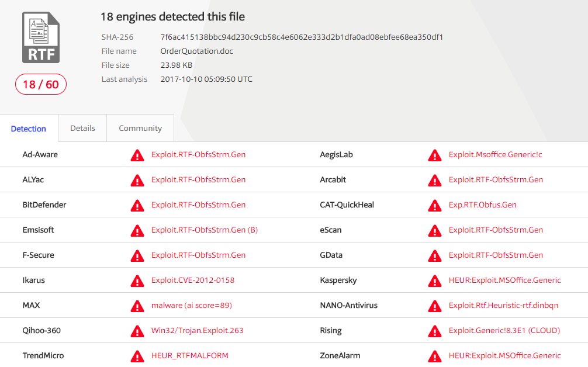
Task: Select the Detection tab
Action: click(x=29, y=129)
